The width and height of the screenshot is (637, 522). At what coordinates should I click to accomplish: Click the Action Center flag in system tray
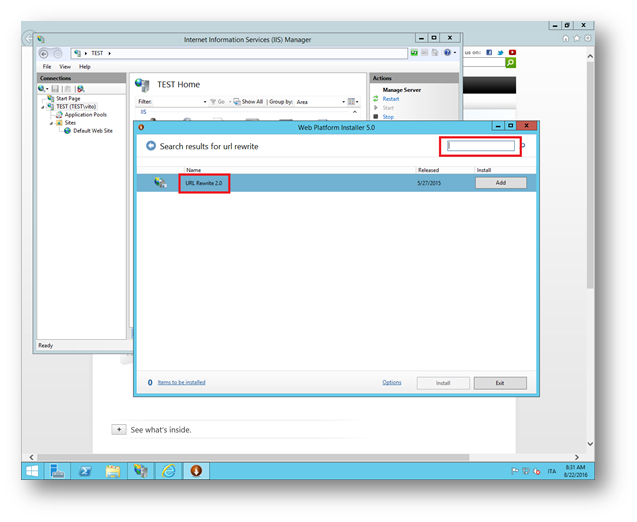click(515, 471)
